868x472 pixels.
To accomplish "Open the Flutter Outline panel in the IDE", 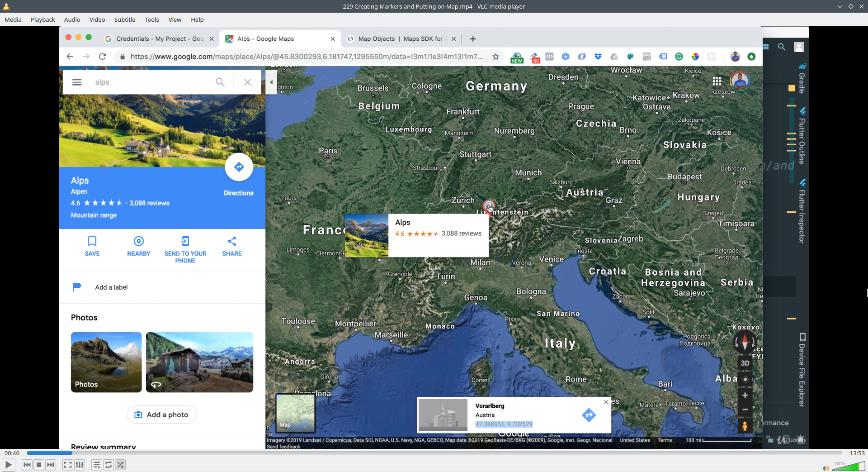I will pyautogui.click(x=802, y=136).
